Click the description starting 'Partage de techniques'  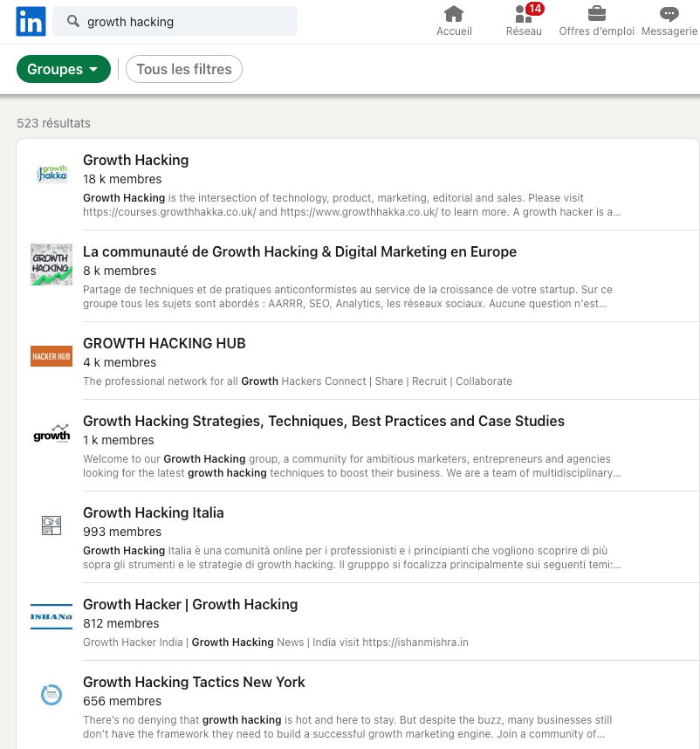(x=347, y=297)
